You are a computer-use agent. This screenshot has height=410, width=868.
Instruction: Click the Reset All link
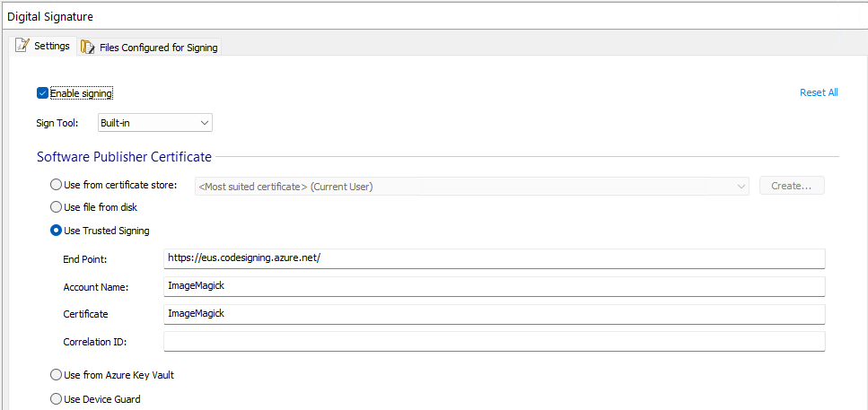point(819,92)
